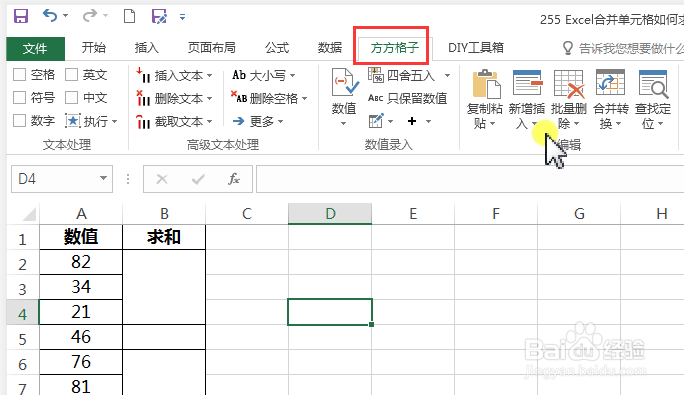684x395 pixels.
Task: Tick the 符号 checkbox
Action: pyautogui.click(x=20, y=97)
